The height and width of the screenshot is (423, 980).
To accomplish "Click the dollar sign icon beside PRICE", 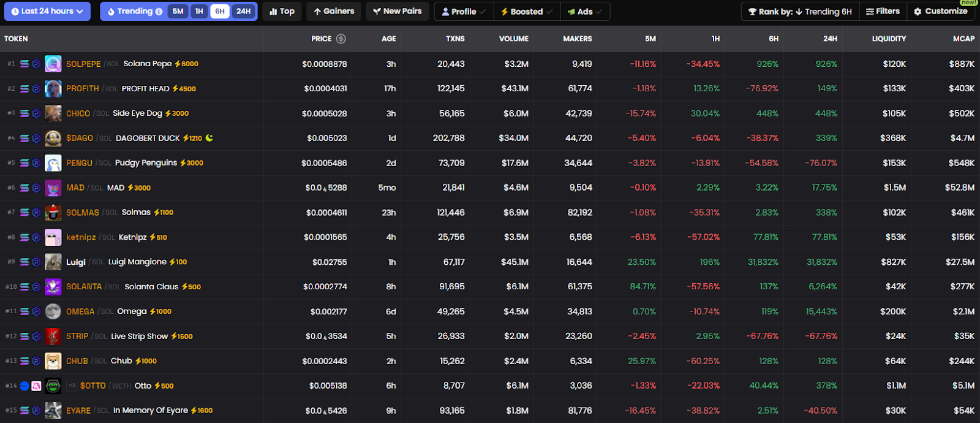I will coord(341,39).
